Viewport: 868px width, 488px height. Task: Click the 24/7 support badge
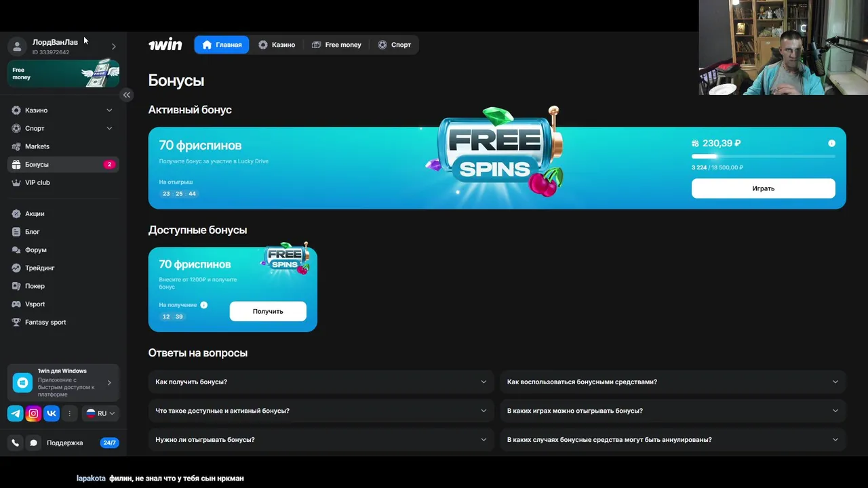pos(109,443)
